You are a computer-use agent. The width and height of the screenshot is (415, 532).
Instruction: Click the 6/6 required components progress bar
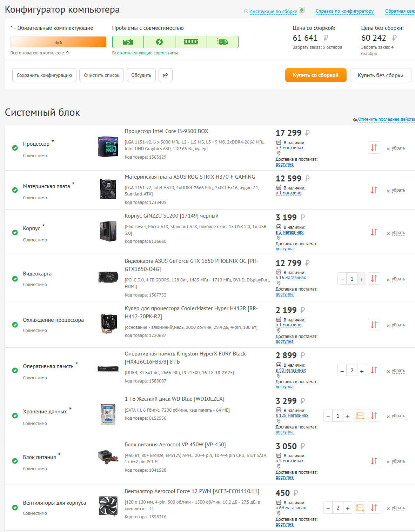[59, 42]
